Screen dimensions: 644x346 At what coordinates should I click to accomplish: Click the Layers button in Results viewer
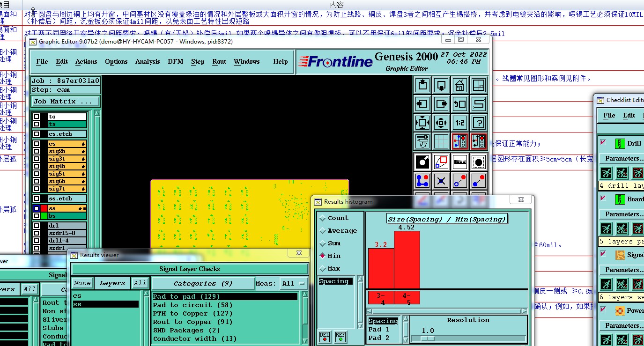(x=112, y=283)
